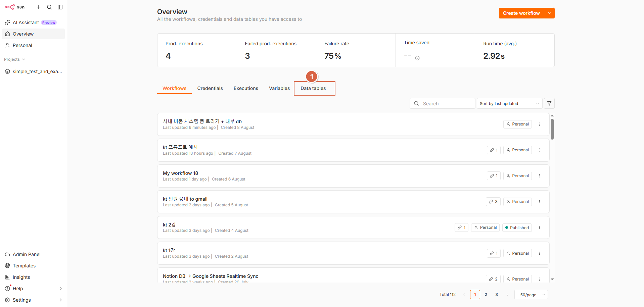
Task: Click the Search workflows field
Action: (x=443, y=103)
